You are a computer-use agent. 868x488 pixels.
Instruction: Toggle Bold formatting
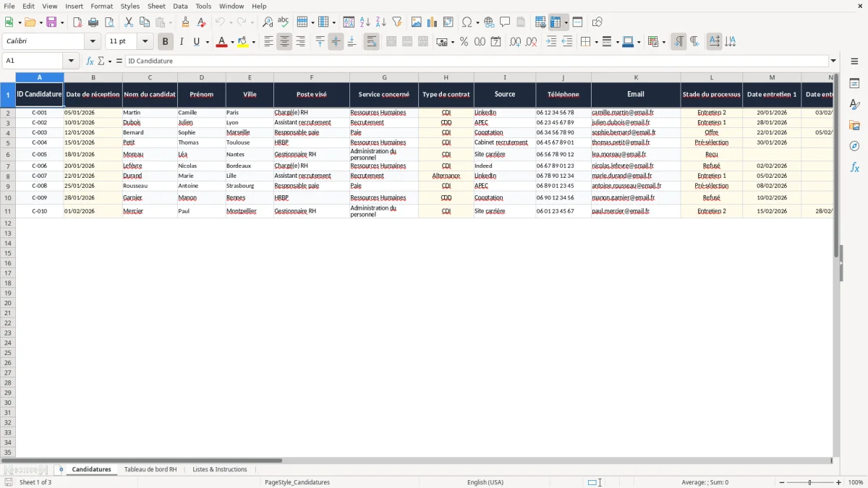(166, 42)
